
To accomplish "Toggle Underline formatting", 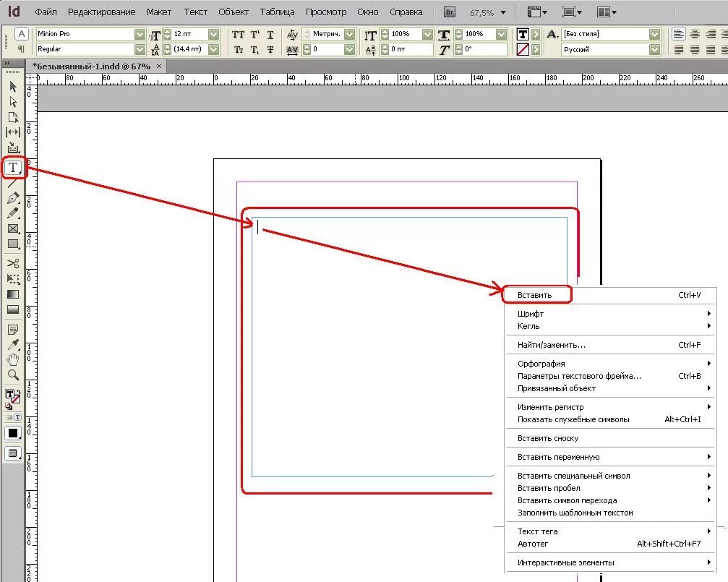I will (270, 35).
